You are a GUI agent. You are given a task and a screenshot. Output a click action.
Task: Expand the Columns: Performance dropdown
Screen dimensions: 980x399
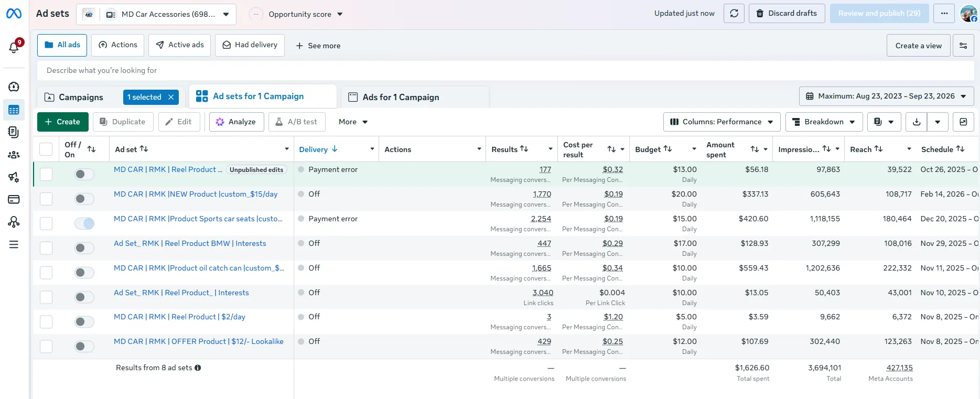coord(721,122)
